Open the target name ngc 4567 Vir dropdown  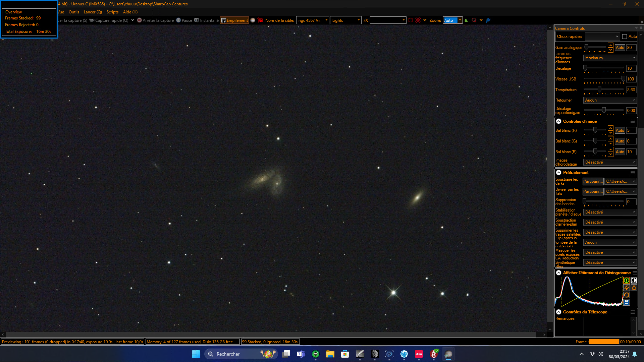pos(313,20)
